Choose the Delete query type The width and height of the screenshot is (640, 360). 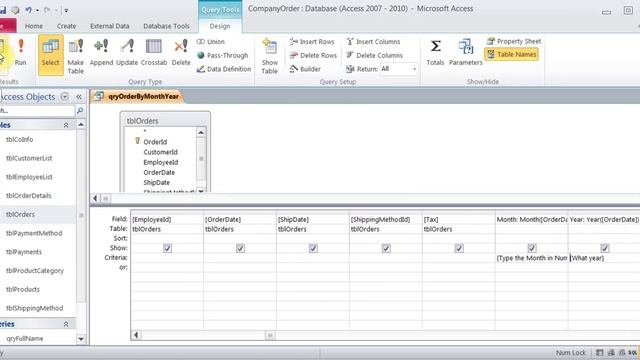[181, 52]
